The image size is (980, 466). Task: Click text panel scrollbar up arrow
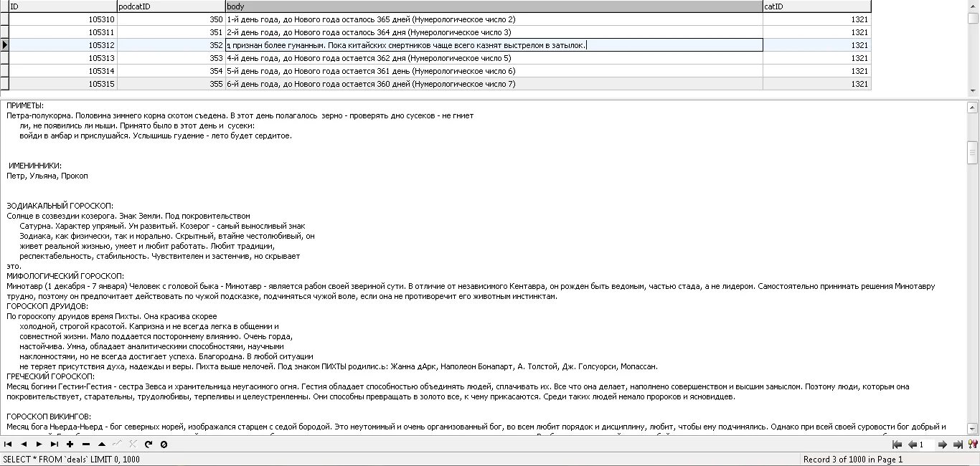point(973,108)
